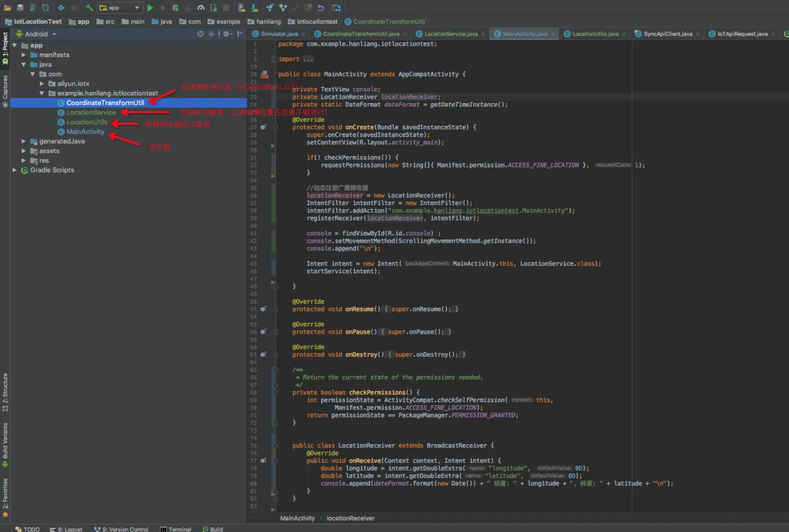Expand the manifests folder arrow
The image size is (789, 532).
pyautogui.click(x=24, y=55)
